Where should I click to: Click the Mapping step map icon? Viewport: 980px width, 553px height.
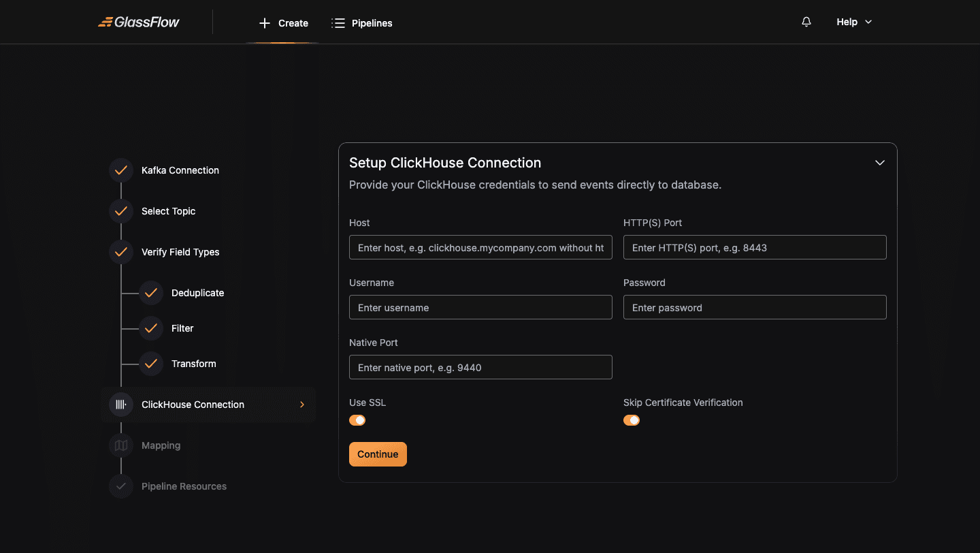pos(121,445)
